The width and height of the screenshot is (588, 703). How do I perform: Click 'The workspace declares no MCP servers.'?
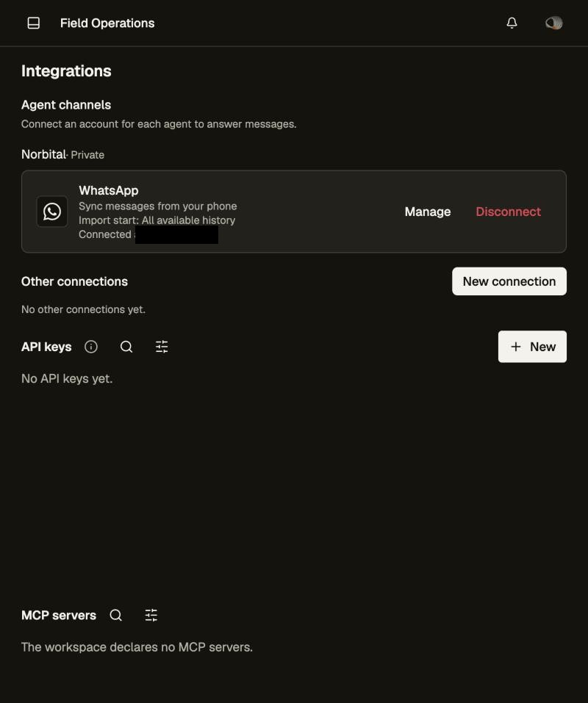pos(137,647)
